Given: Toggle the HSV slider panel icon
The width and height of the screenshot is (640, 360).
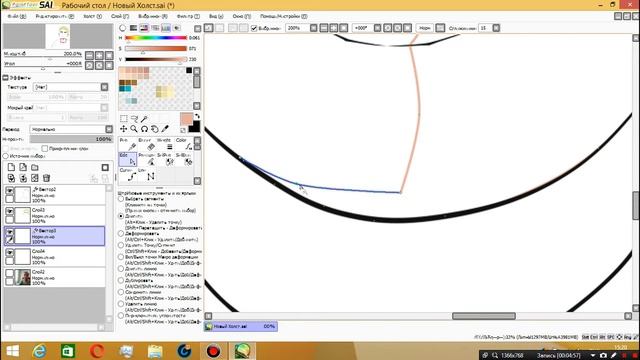Looking at the screenshot, I should point(144,28).
